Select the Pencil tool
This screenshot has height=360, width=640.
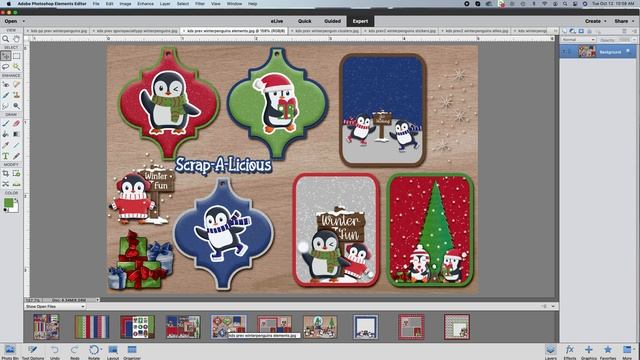pyautogui.click(x=16, y=156)
